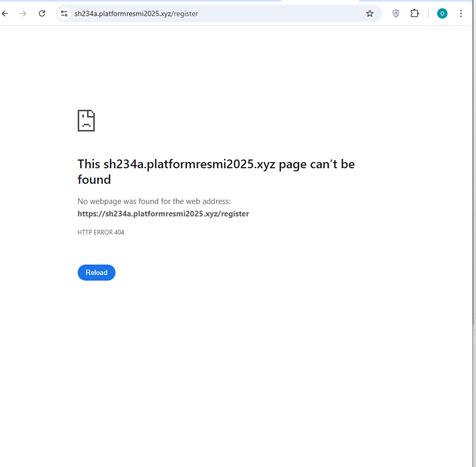Open the Extensions puzzle piece menu
Image resolution: width=476 pixels, height=467 pixels.
(x=414, y=13)
